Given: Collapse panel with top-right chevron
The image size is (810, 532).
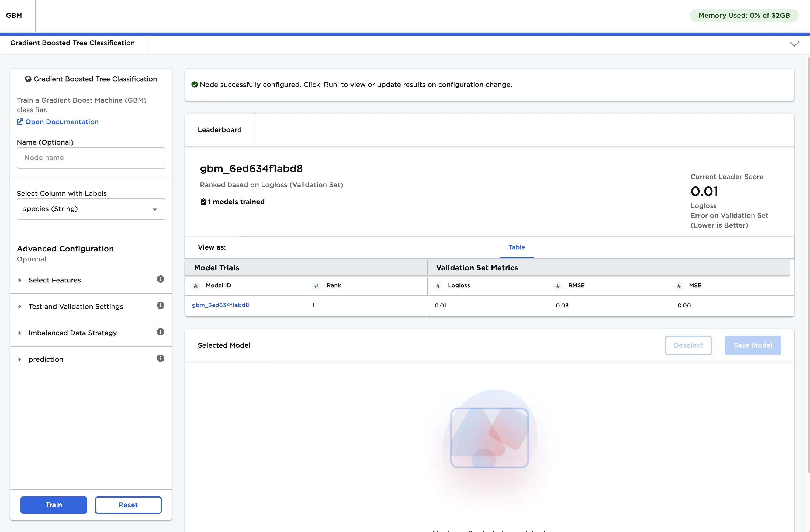Looking at the screenshot, I should [794, 44].
